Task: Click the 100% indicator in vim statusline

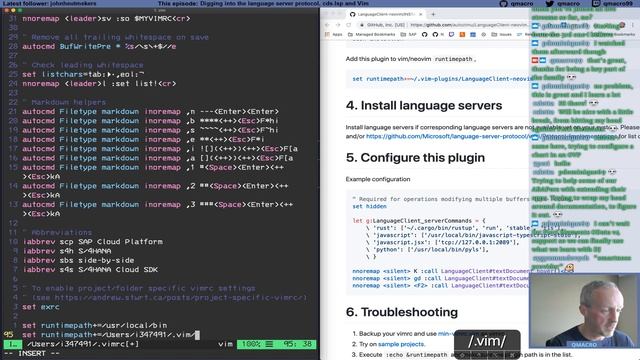Action: [251, 344]
